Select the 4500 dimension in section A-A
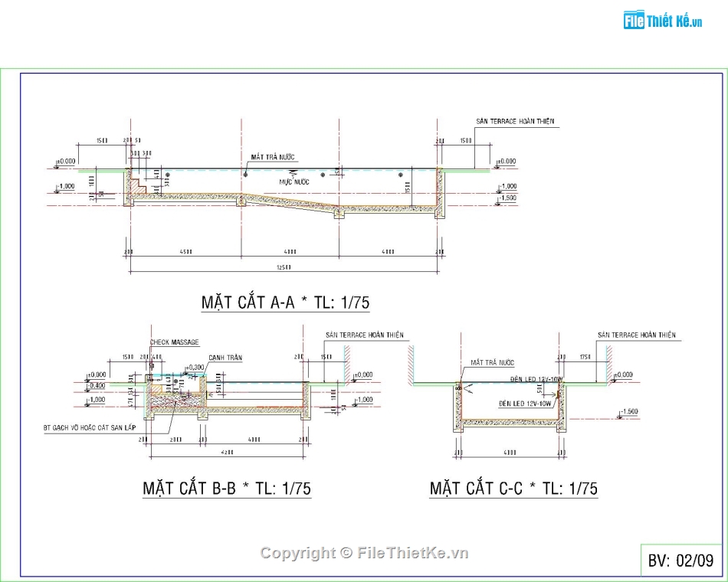Viewport: 728px width, 582px height. pos(185,252)
